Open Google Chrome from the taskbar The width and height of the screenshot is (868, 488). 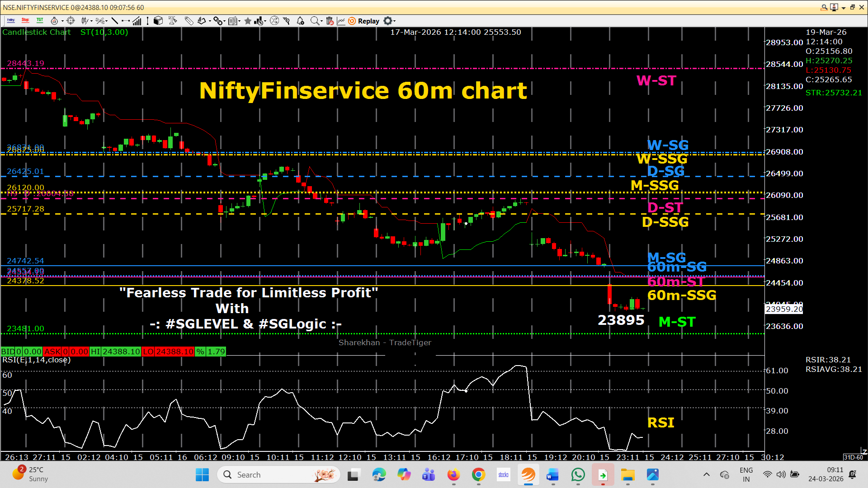(x=478, y=475)
